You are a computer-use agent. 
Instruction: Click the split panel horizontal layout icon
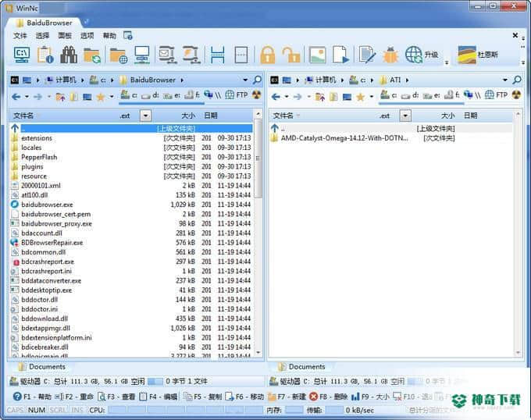pyautogui.click(x=217, y=55)
